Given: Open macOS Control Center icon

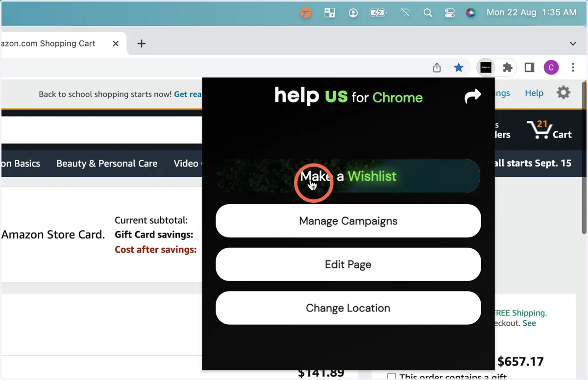Looking at the screenshot, I should (x=450, y=13).
